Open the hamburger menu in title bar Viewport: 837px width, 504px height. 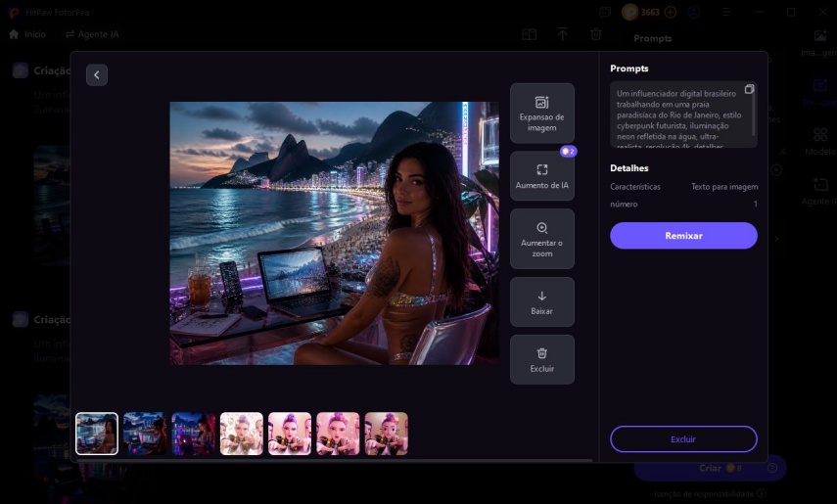[726, 13]
